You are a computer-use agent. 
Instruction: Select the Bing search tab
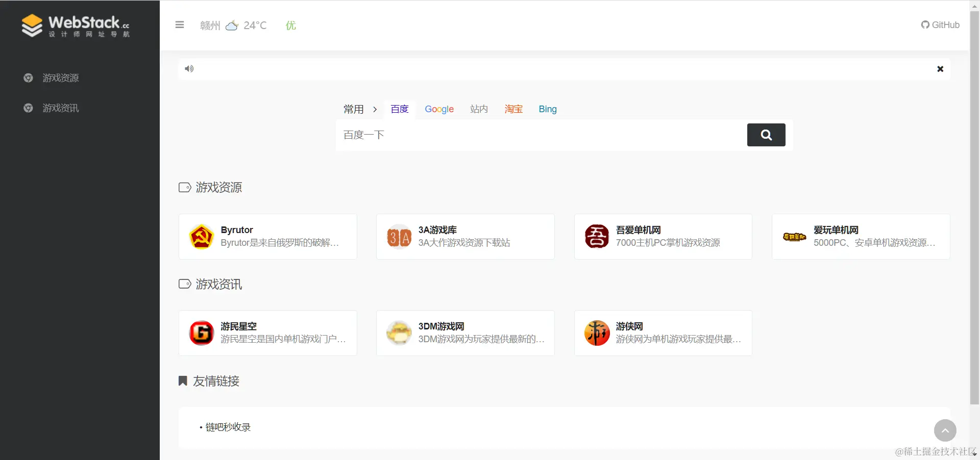[548, 109]
